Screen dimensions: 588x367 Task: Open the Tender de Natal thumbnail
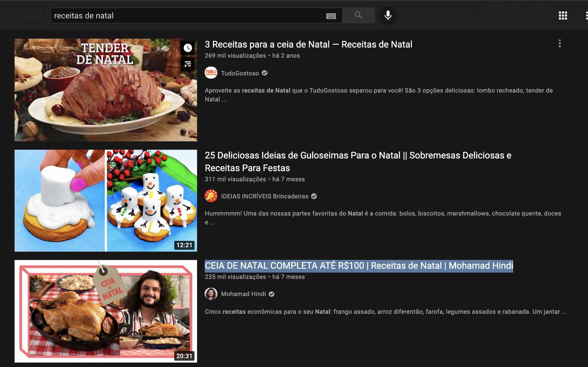coord(105,90)
